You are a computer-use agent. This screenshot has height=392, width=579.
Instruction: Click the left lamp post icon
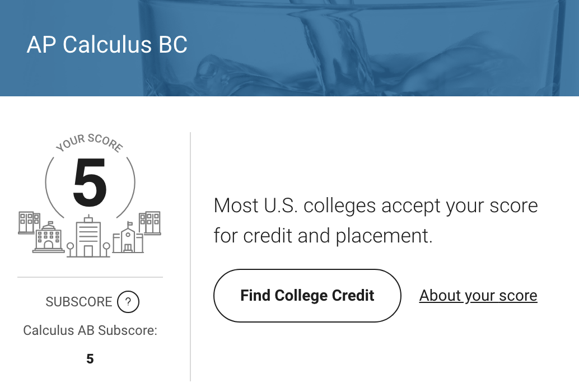70,249
